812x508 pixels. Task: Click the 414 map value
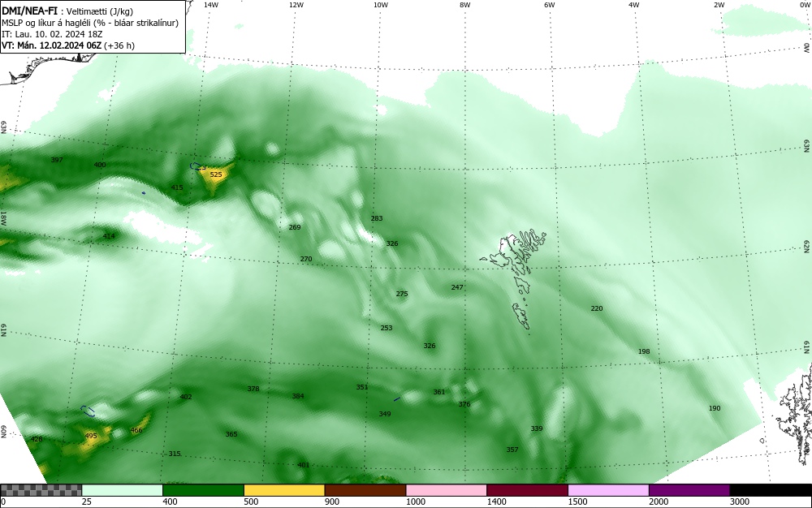(109, 236)
